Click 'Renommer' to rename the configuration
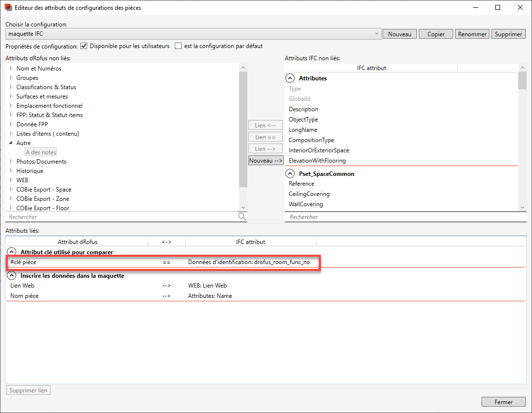 [x=472, y=34]
